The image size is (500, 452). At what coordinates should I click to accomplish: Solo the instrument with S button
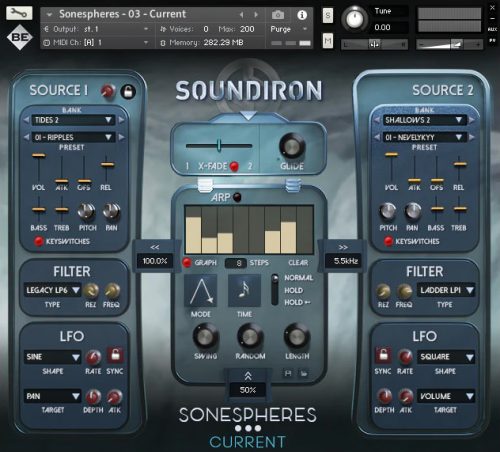pos(328,15)
